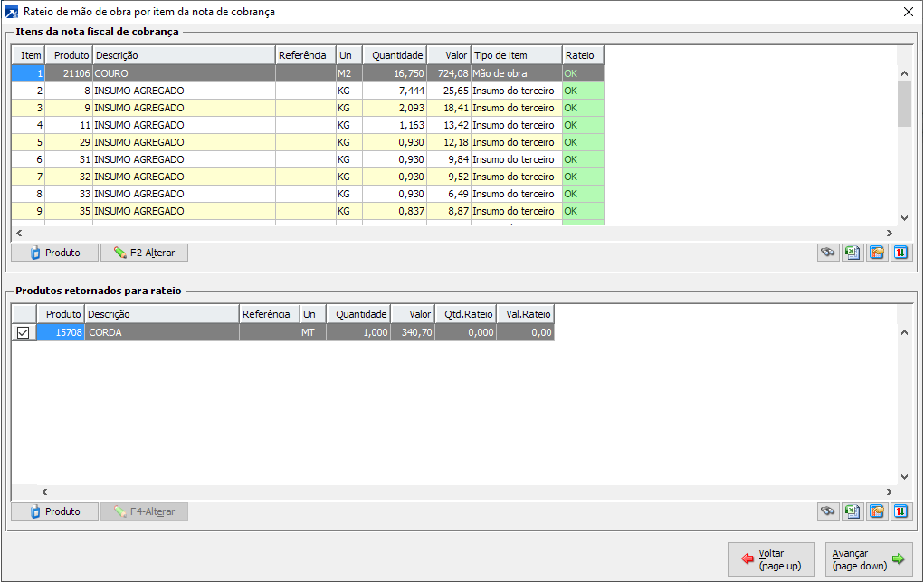This screenshot has width=924, height=583.
Task: Sort upper grid by Item column header
Action: (29, 55)
